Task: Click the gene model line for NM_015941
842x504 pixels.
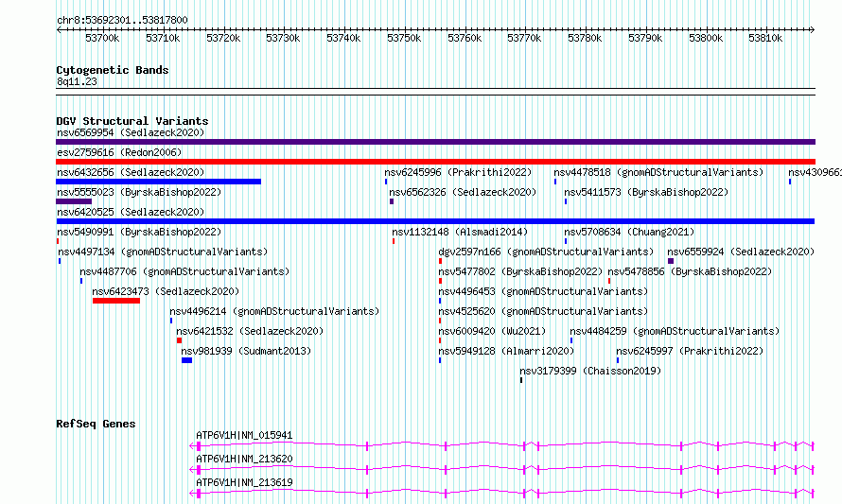Action: click(x=502, y=445)
